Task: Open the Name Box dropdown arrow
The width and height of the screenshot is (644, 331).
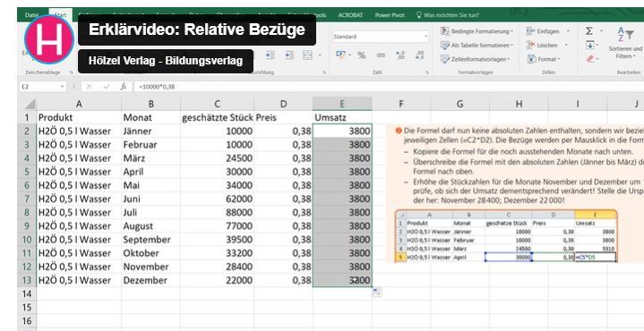Action: tap(63, 87)
